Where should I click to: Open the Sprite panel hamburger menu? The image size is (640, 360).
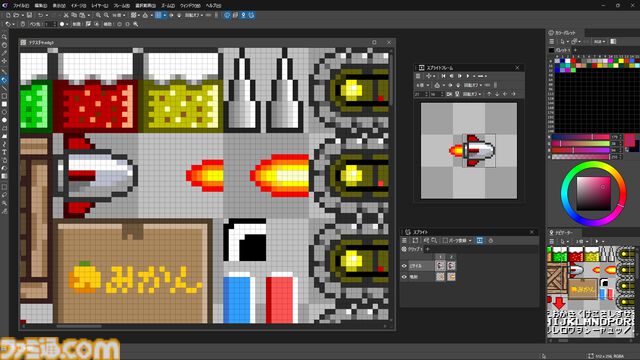(x=404, y=240)
